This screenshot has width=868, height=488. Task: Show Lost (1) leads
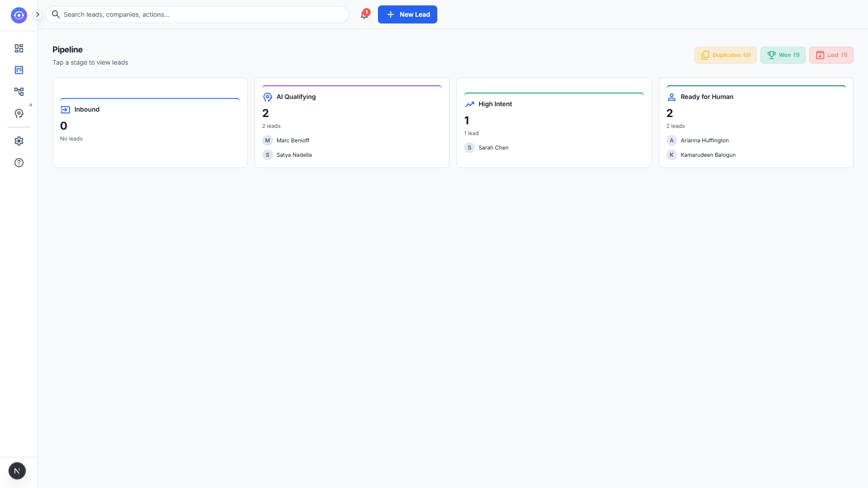[831, 55]
